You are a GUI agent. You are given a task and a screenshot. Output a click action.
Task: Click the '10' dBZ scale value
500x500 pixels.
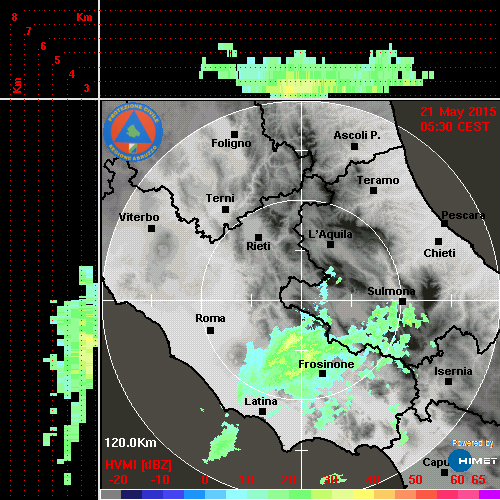click(247, 480)
